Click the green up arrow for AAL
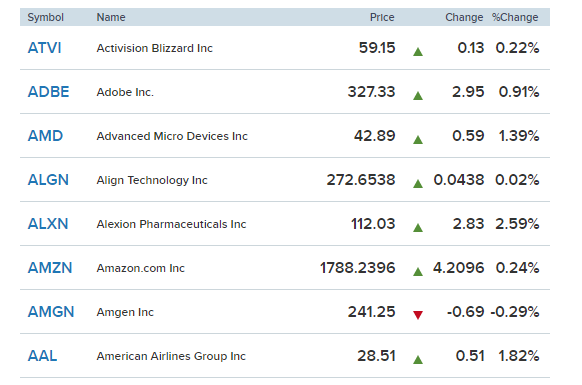Image resolution: width=582 pixels, height=385 pixels. click(x=418, y=359)
